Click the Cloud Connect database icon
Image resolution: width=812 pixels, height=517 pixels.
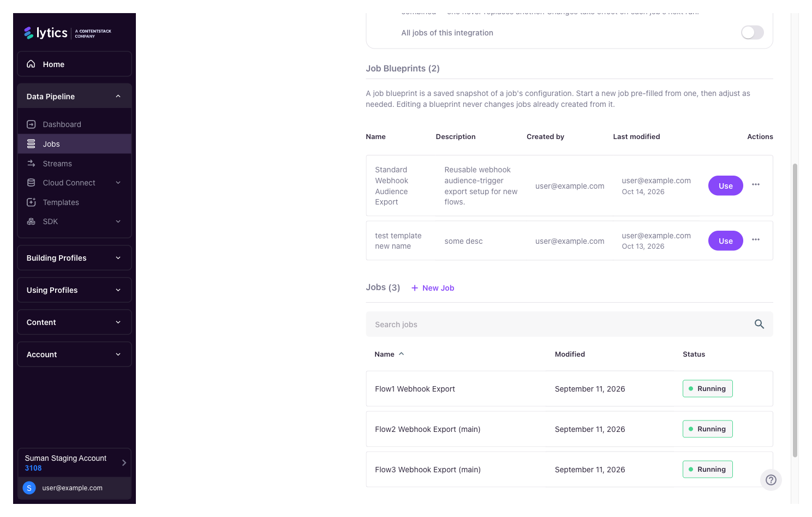coord(31,183)
